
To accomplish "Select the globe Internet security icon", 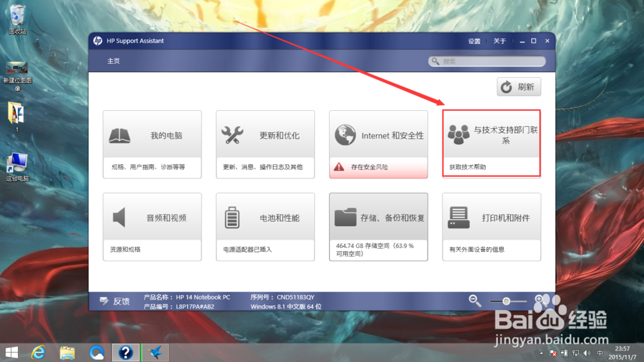I will [x=345, y=135].
